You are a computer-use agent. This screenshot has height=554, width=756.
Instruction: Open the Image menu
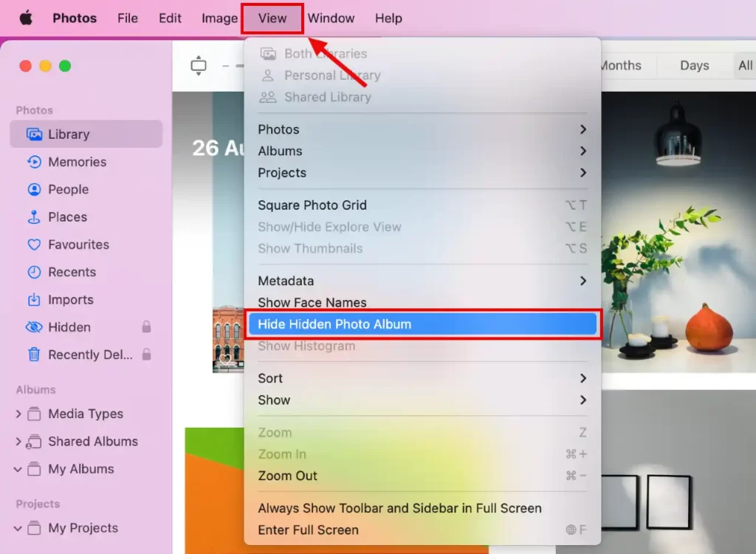(219, 18)
